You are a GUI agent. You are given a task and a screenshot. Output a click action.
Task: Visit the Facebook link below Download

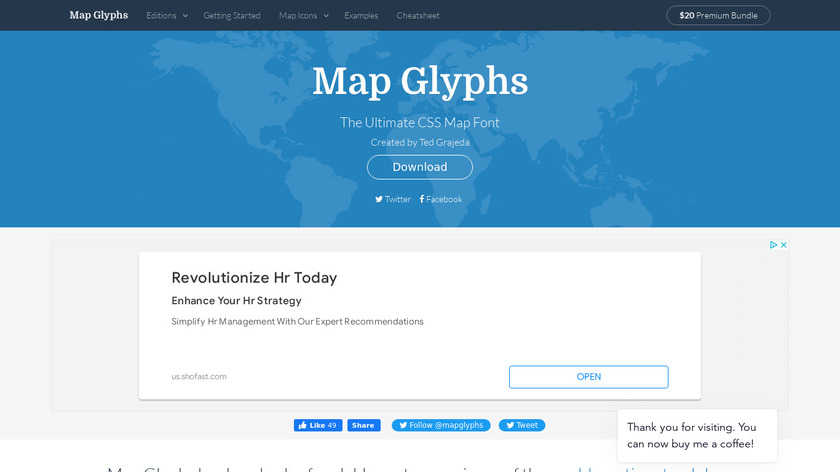440,199
